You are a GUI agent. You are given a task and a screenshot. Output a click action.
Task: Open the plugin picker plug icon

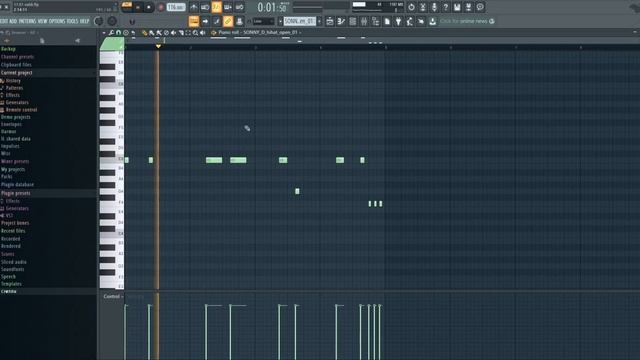point(398,21)
